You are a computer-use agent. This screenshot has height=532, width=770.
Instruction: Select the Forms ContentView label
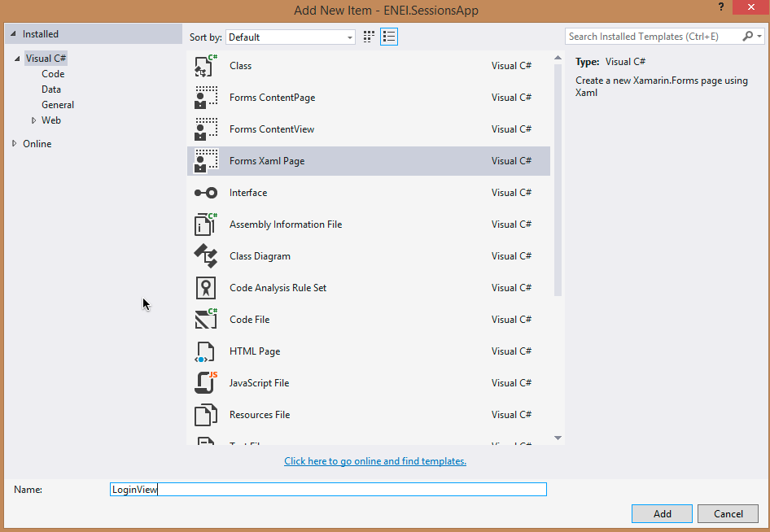pos(272,129)
